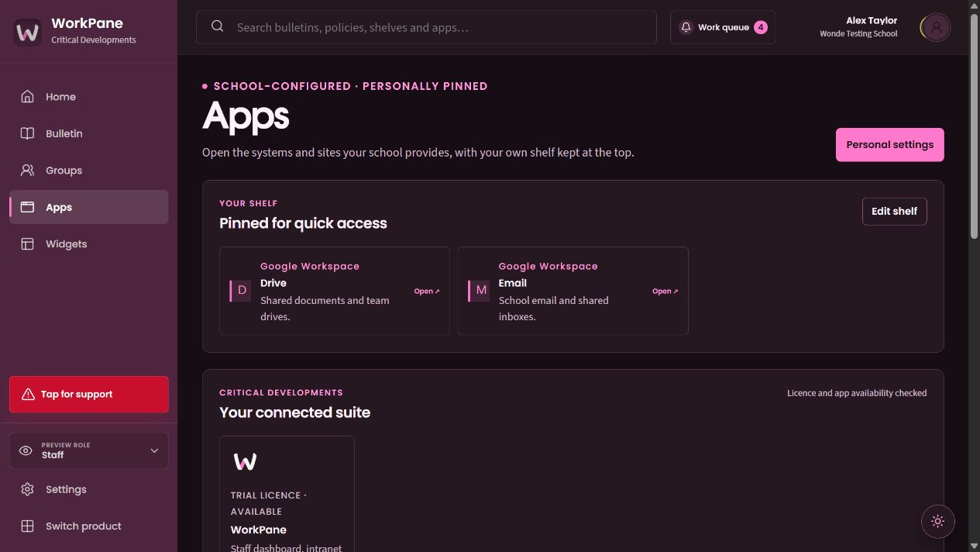Screen dimensions: 980x552
Task: Click 'School email and shared inboxes.' description
Action: [553, 309]
